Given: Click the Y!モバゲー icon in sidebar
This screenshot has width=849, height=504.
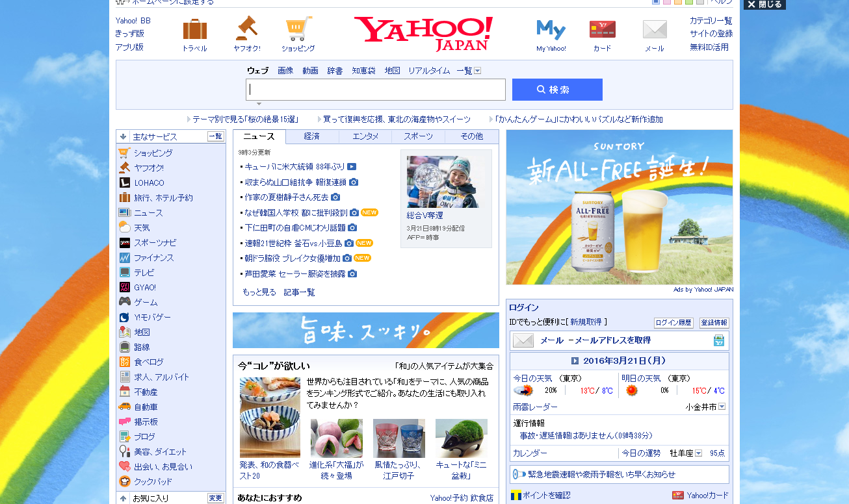Looking at the screenshot, I should pyautogui.click(x=124, y=317).
